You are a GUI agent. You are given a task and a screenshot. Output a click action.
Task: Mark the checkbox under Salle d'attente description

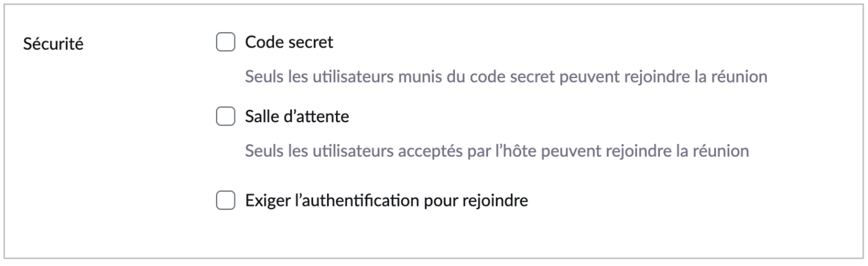(x=225, y=200)
